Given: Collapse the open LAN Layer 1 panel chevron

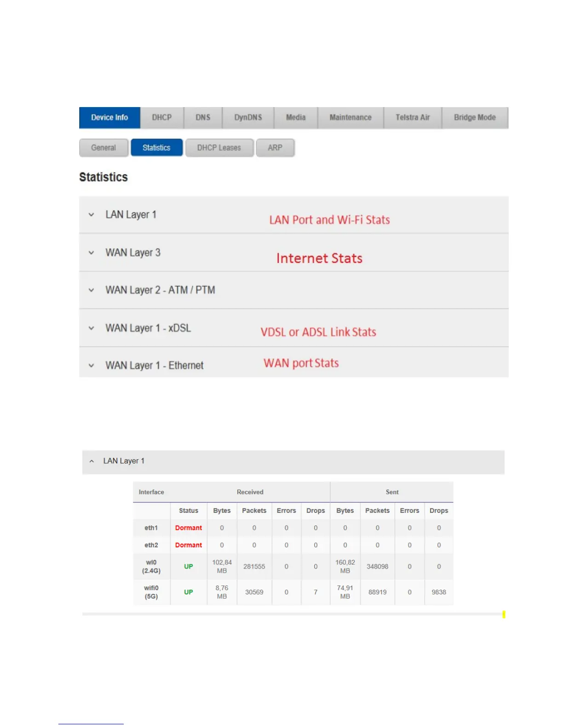Looking at the screenshot, I should [92, 461].
